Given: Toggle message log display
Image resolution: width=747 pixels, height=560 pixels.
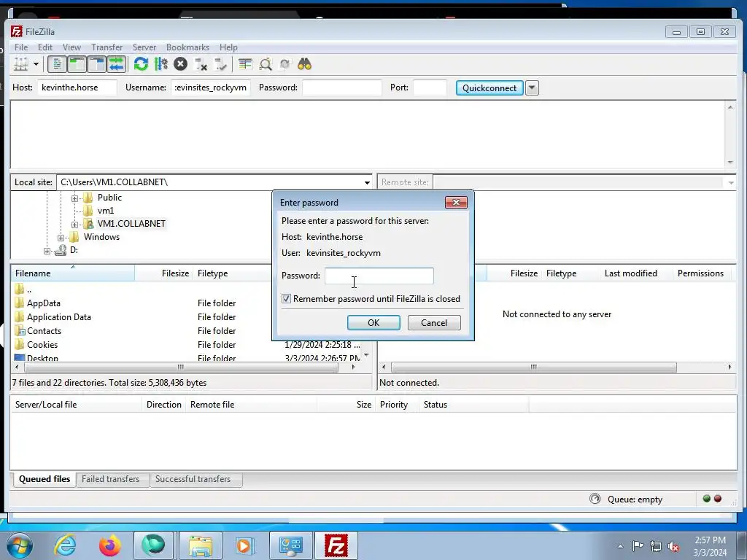Looking at the screenshot, I should [57, 64].
